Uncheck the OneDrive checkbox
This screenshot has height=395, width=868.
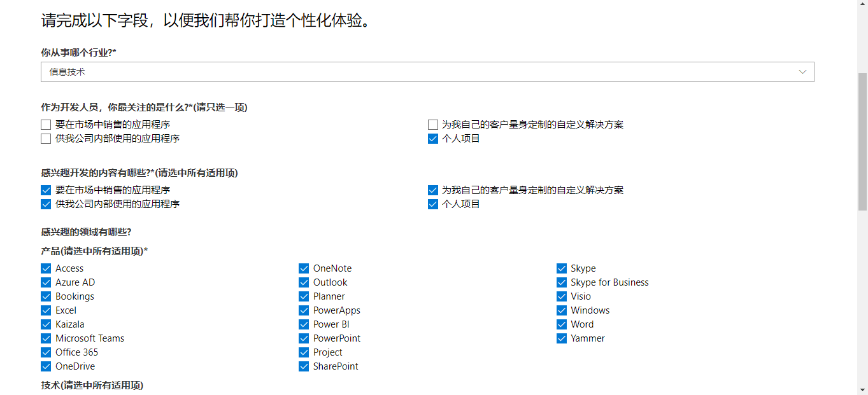(x=46, y=366)
